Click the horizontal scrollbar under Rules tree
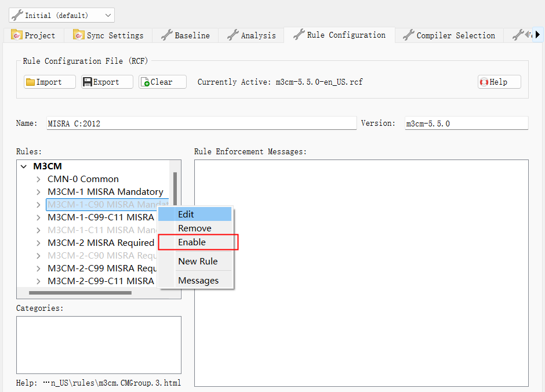This screenshot has height=392, width=545. coord(80,293)
